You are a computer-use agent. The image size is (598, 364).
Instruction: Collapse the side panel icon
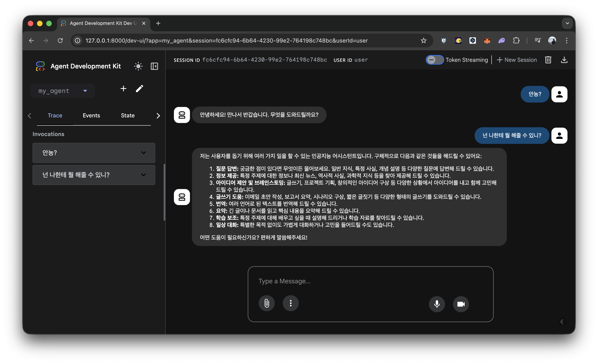point(154,66)
